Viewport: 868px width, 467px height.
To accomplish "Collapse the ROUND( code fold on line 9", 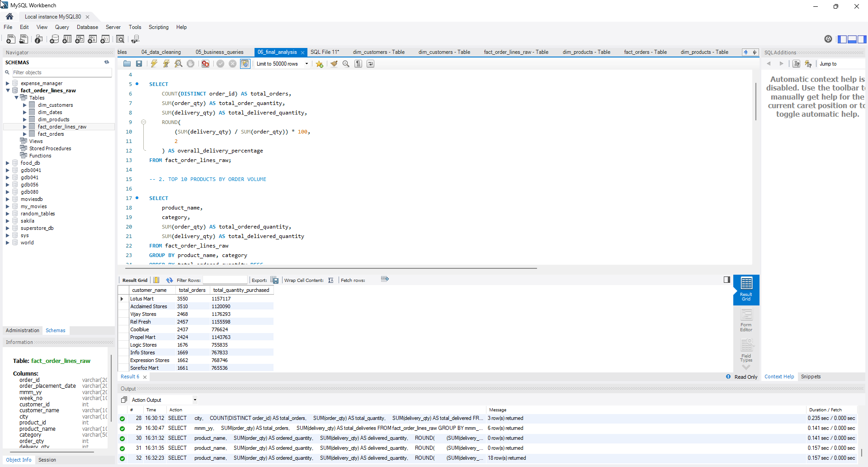I will point(144,122).
